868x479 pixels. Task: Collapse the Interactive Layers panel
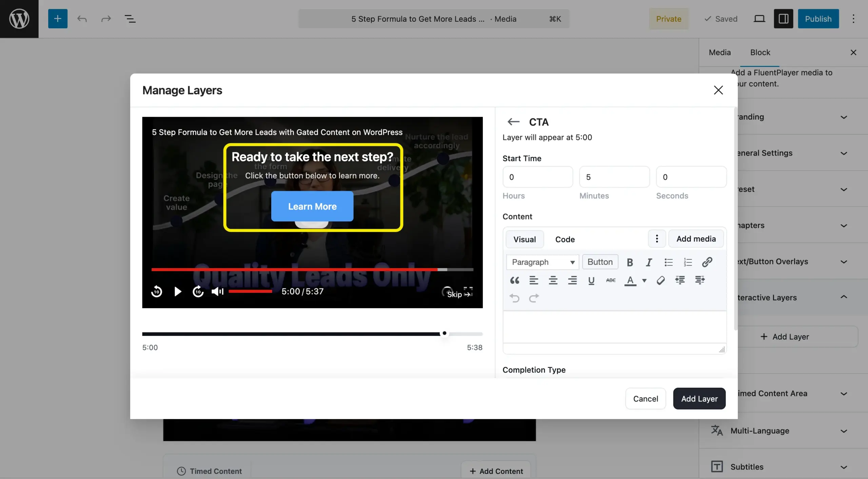803,297
